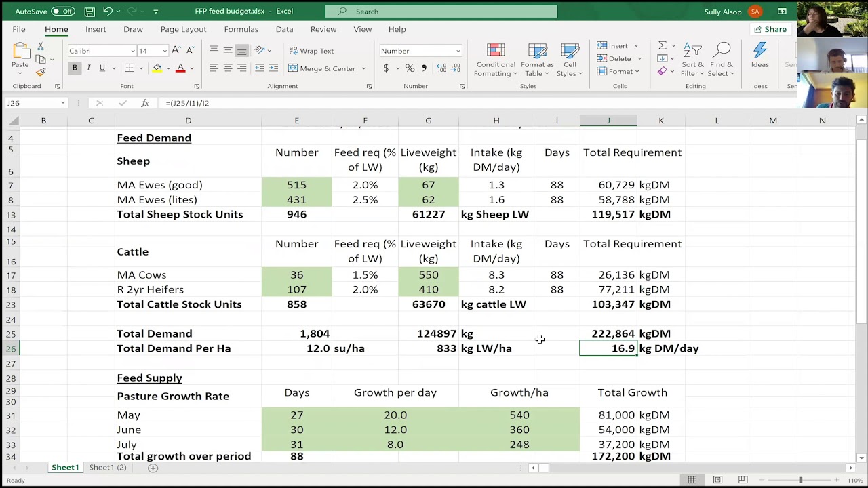Click the zoom slider handle in status bar
Image resolution: width=868 pixels, height=488 pixels.
[x=800, y=480]
